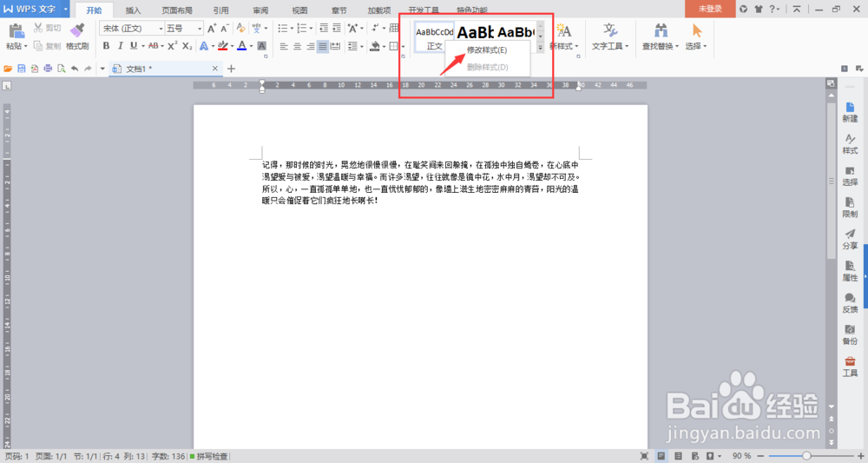
Task: Open the Backup (备份) sidebar panel
Action: click(x=850, y=335)
